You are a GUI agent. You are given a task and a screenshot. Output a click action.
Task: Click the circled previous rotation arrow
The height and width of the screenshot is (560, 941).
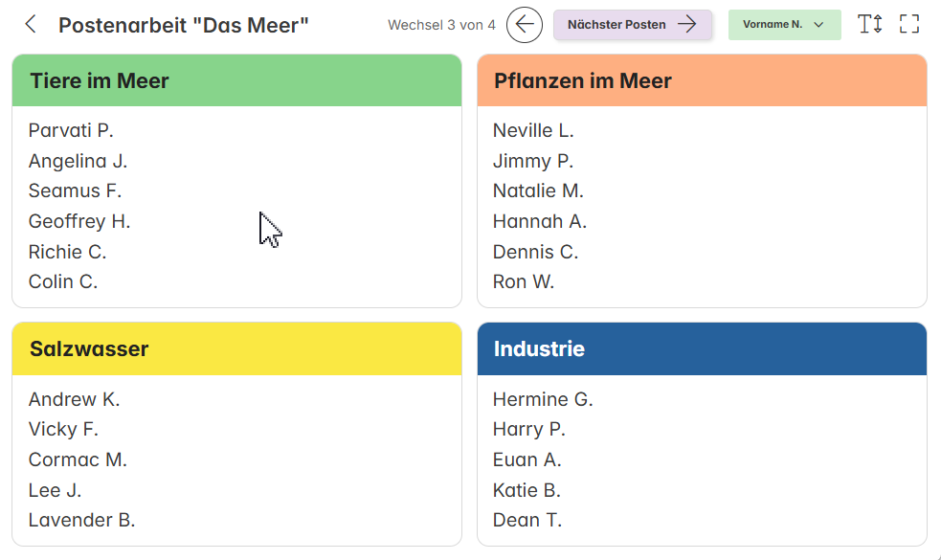[524, 25]
